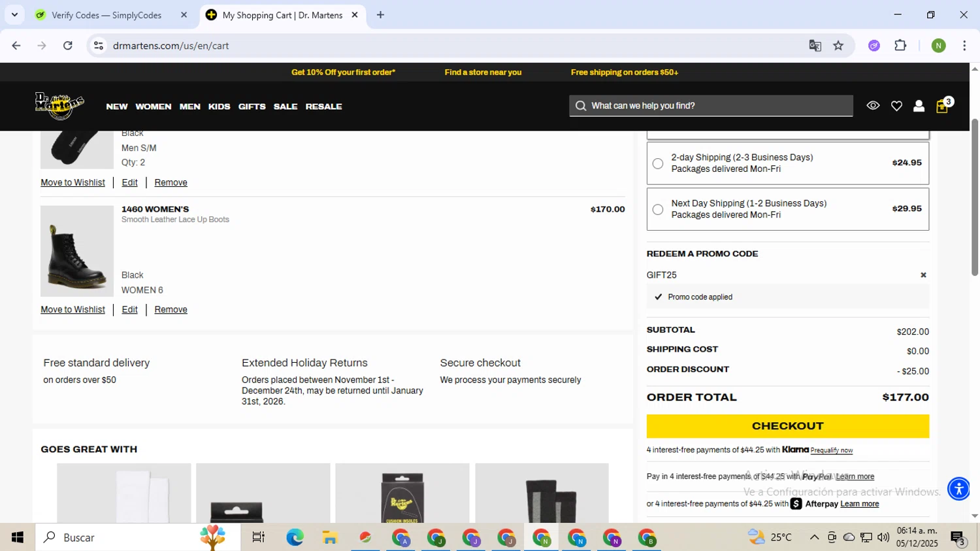Edit the Men S/M socks item
Screen dimensions: 980x551
point(129,183)
